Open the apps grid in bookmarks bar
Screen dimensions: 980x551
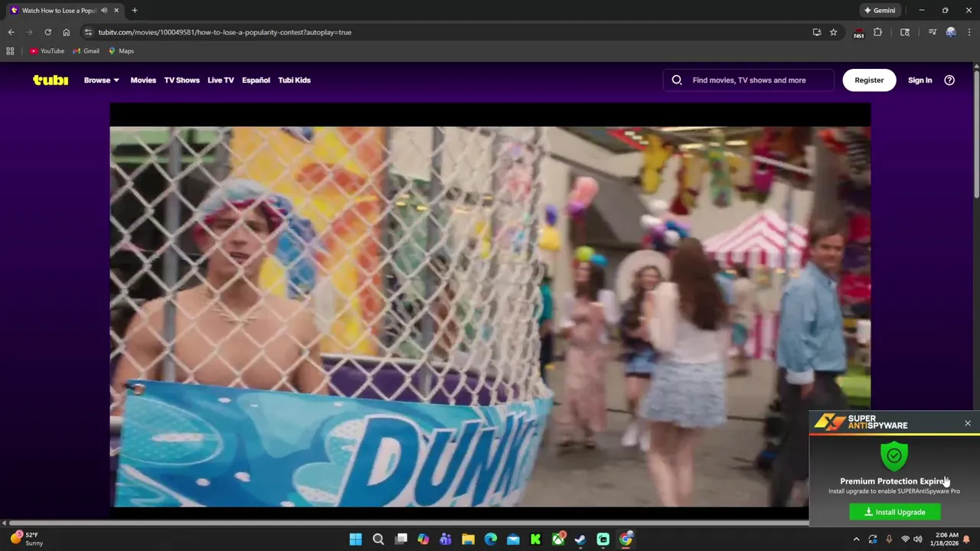[x=10, y=51]
